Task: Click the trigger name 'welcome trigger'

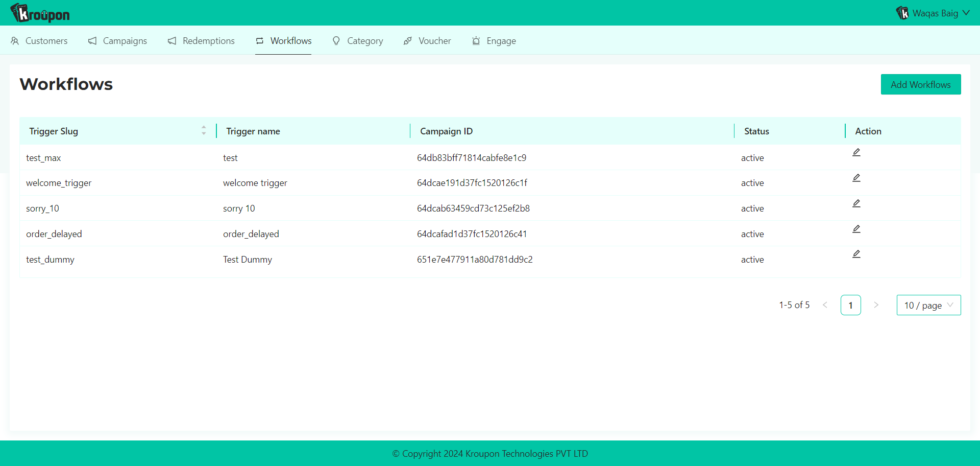Action: pos(255,183)
